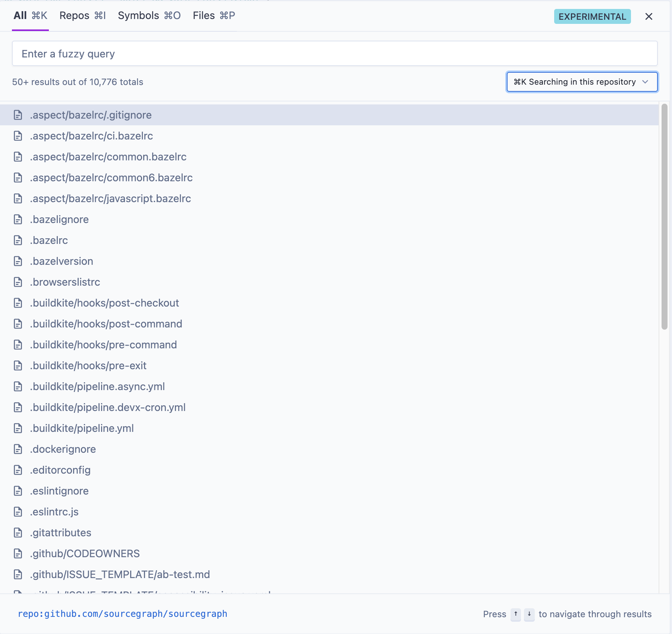Click the down arrow key hint

point(529,614)
